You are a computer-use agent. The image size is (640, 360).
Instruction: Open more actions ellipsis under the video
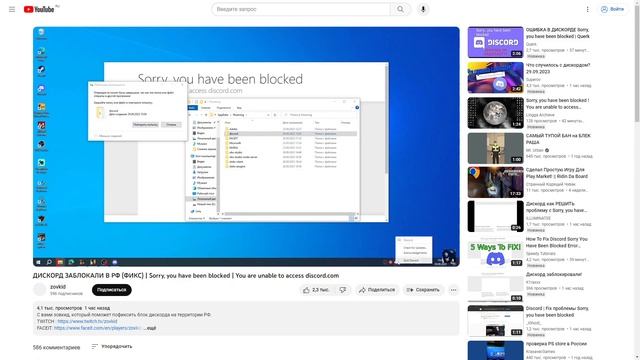tap(453, 290)
